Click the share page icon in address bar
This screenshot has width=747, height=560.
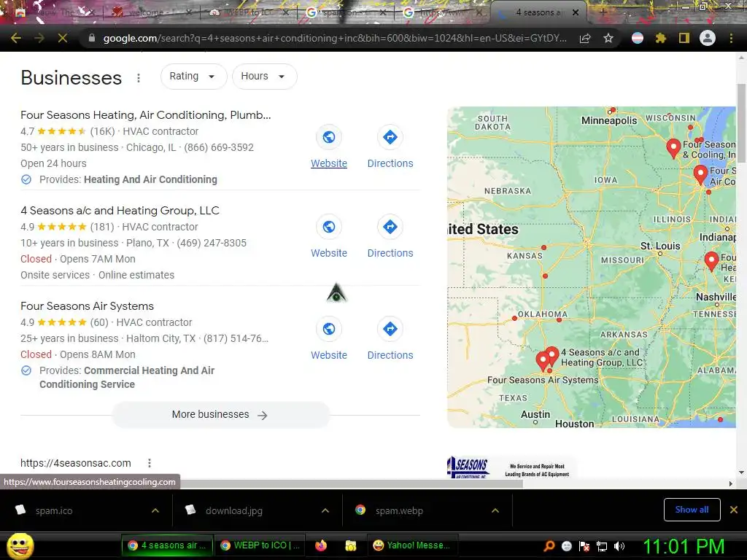point(585,38)
